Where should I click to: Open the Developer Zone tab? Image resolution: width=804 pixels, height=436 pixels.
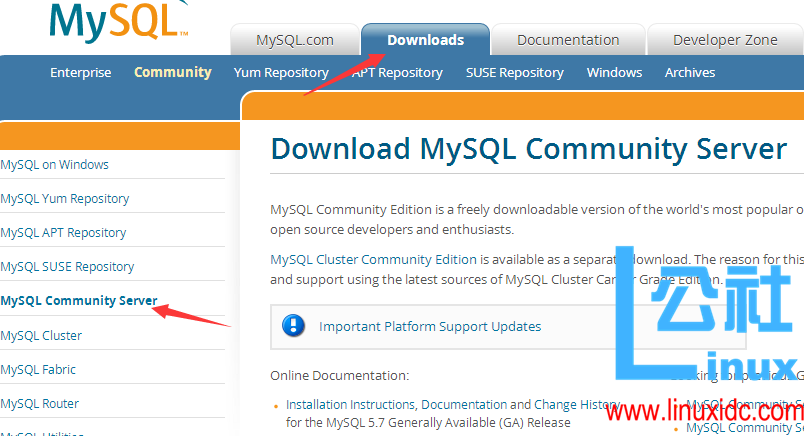pos(725,40)
